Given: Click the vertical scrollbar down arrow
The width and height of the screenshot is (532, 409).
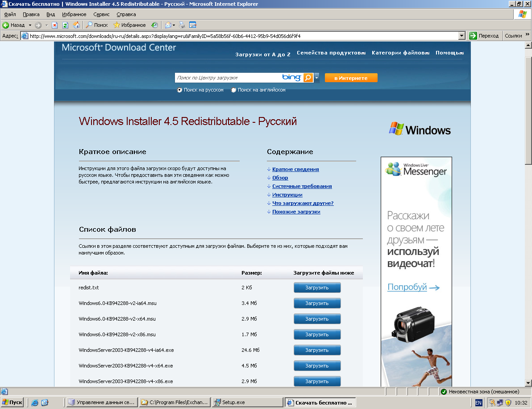Looking at the screenshot, I should [528, 383].
